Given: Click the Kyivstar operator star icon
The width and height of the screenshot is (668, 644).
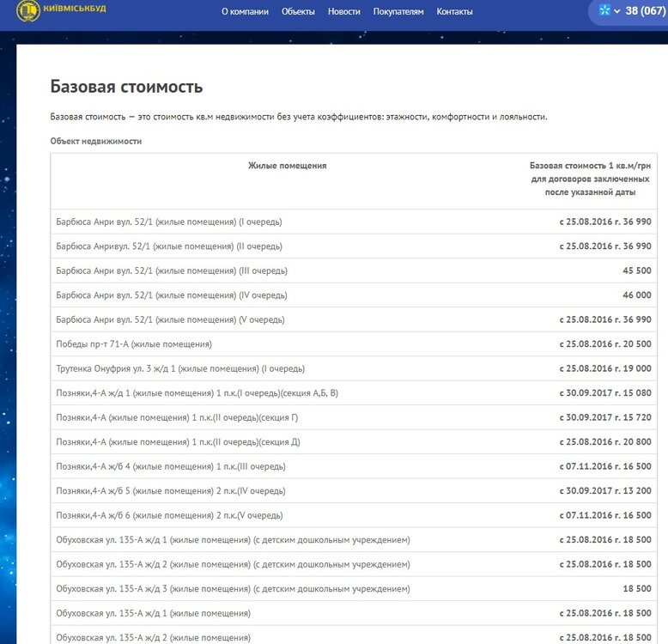Looking at the screenshot, I should [604, 9].
